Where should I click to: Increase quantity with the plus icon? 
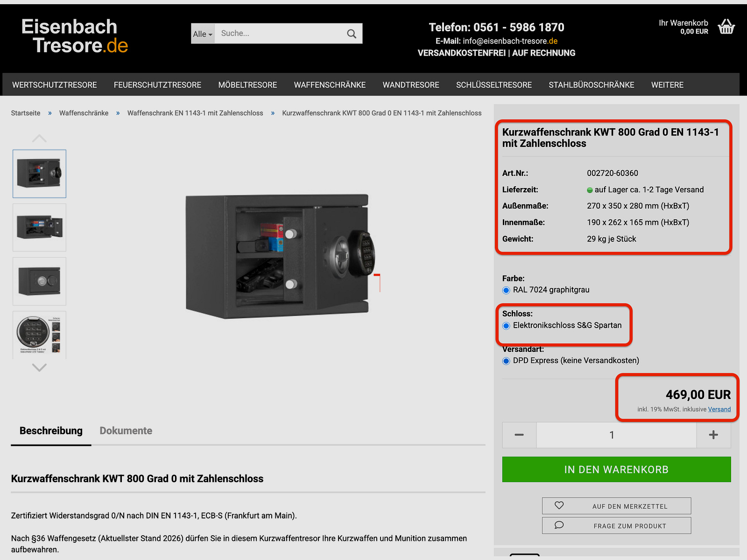pos(713,434)
